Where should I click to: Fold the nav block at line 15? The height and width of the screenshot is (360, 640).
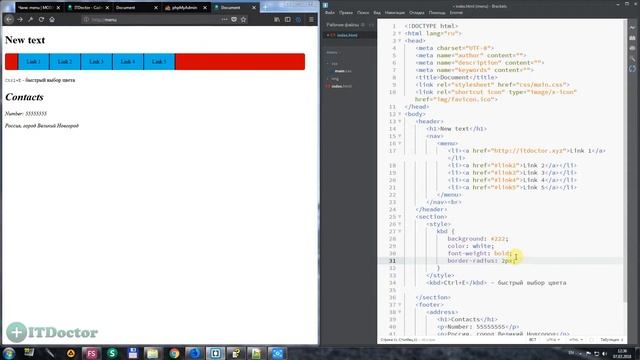coord(400,136)
